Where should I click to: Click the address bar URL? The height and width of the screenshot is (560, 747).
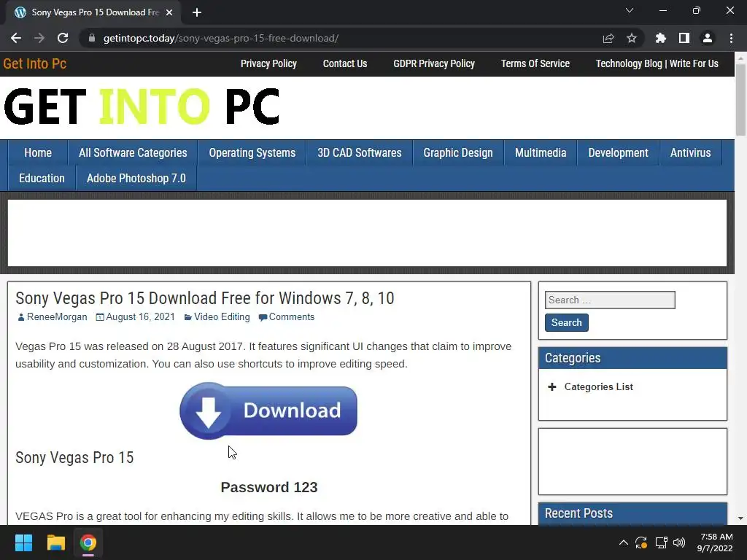[x=221, y=38]
